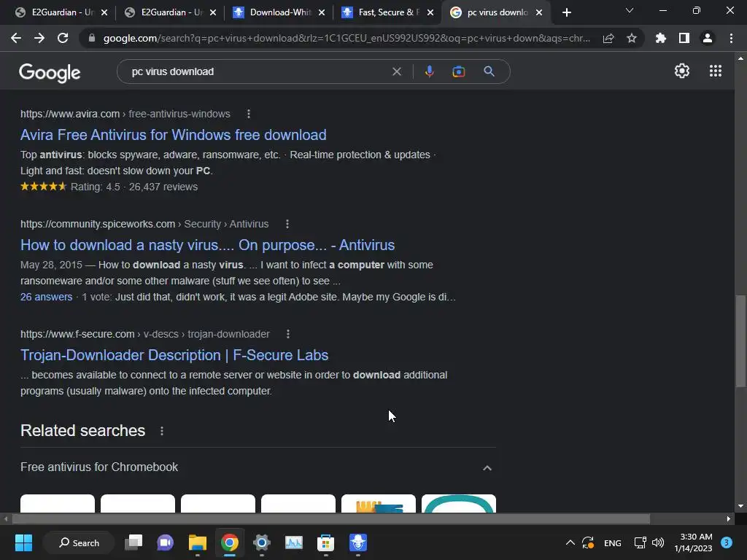
Task: Open Google quick settings gear
Action: pyautogui.click(x=682, y=71)
